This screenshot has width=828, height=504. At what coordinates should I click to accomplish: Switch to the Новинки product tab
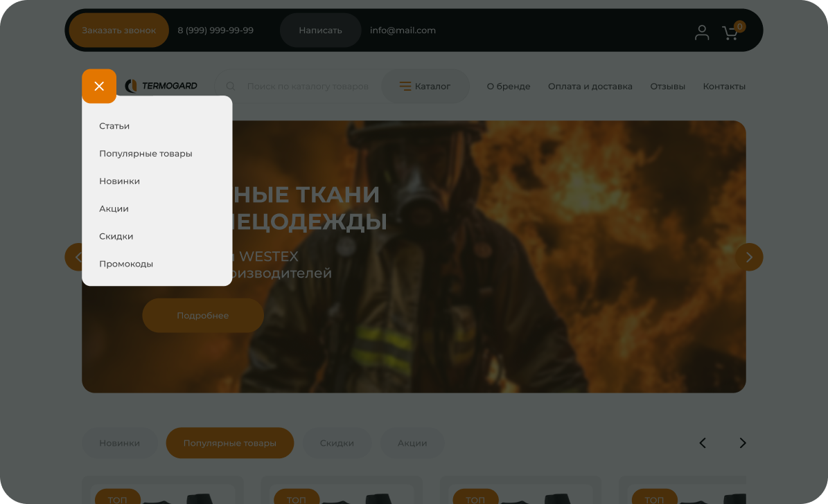[119, 443]
